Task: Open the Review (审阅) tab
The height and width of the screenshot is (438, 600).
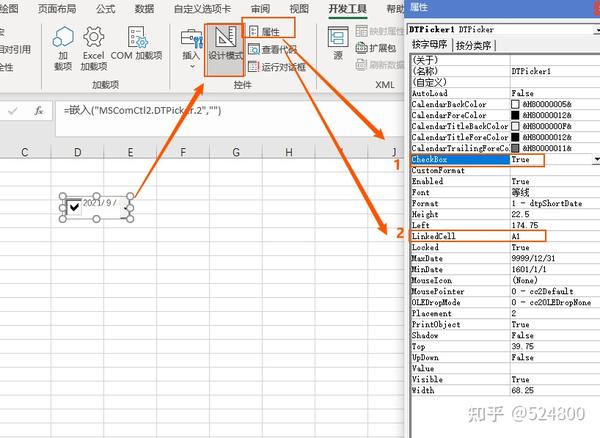Action: [x=261, y=8]
